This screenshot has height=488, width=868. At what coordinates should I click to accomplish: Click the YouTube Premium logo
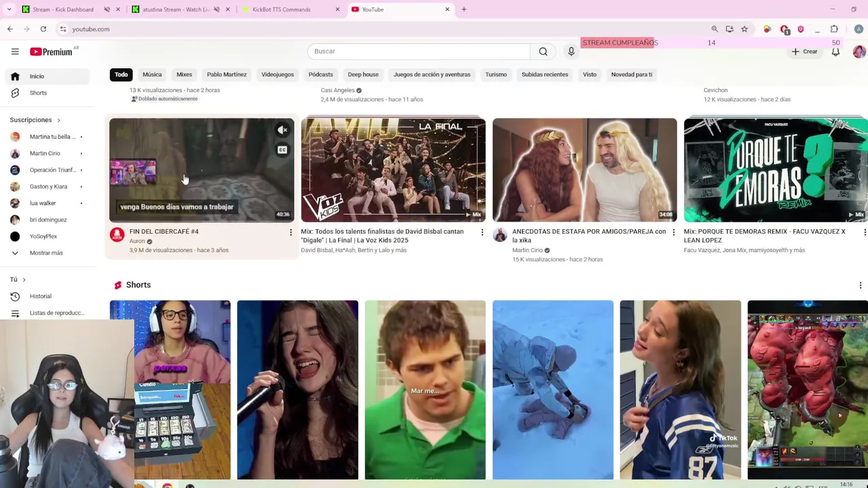(x=52, y=52)
